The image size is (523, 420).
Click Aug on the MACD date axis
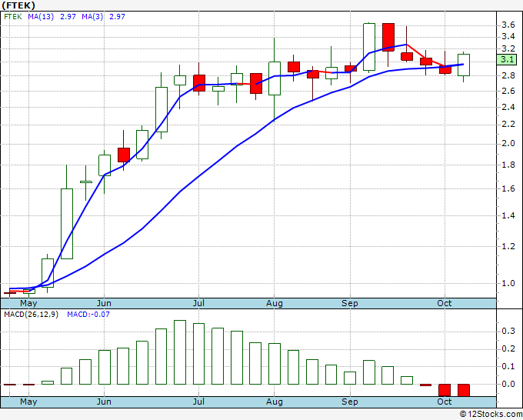coord(274,402)
